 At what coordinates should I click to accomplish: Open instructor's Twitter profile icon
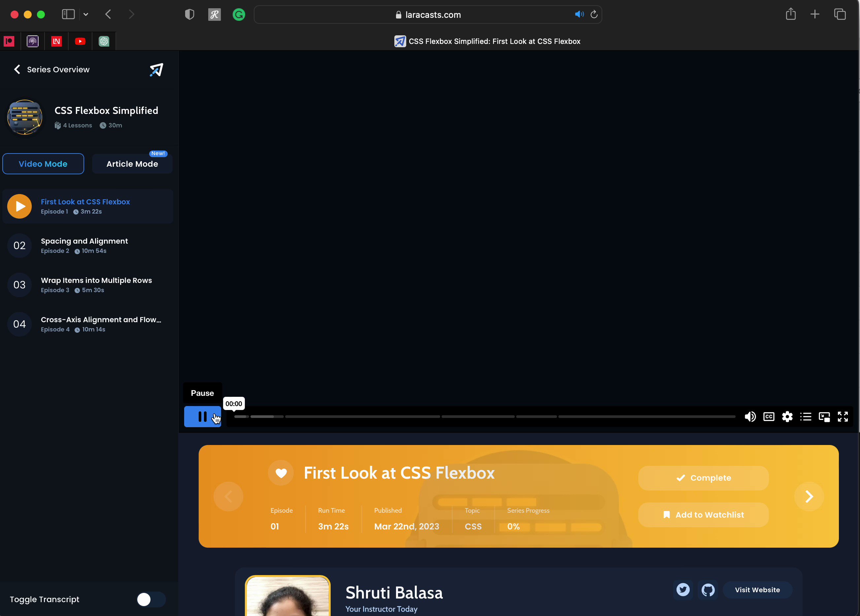click(683, 590)
